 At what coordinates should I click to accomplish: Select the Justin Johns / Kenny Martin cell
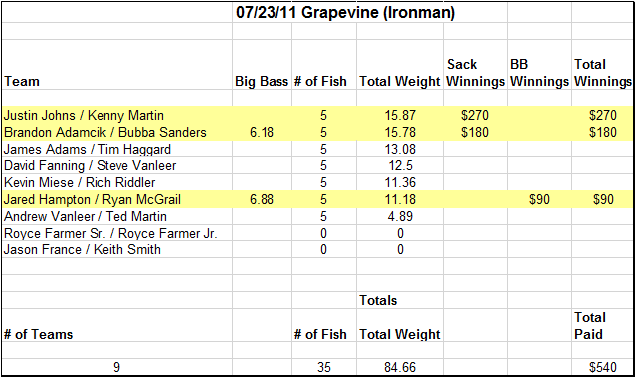(x=117, y=116)
